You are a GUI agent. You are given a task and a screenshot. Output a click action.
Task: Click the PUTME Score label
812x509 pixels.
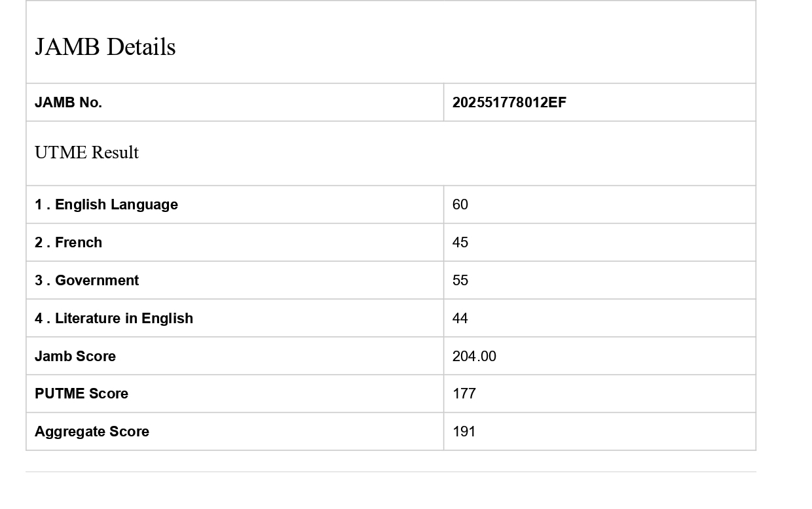(81, 394)
